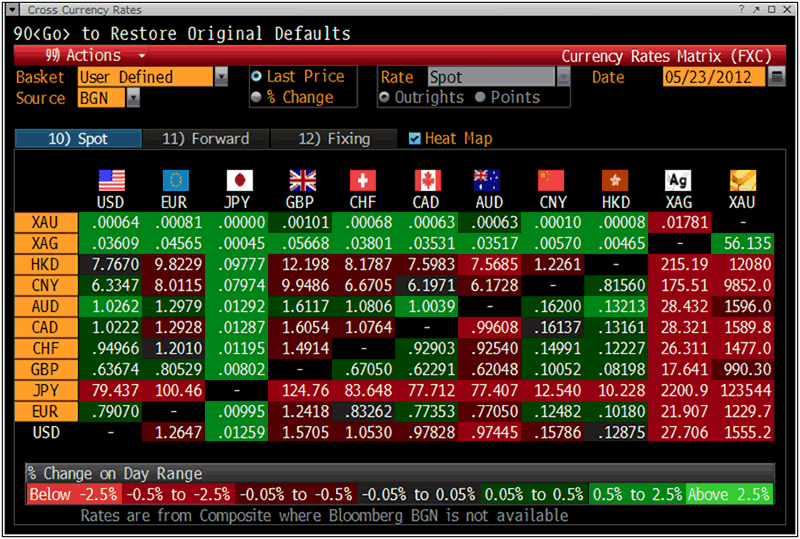Viewport: 800px width, 539px height.
Task: Click the CNY row header button
Action: [46, 285]
